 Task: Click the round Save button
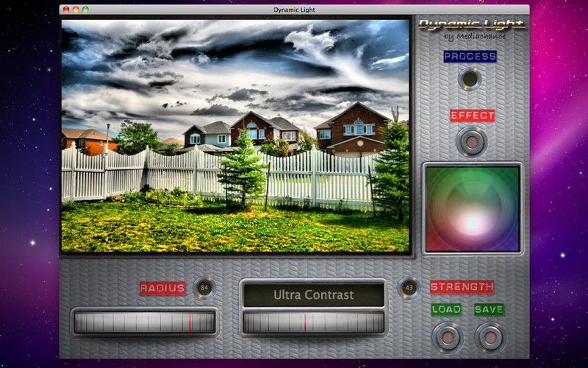490,337
